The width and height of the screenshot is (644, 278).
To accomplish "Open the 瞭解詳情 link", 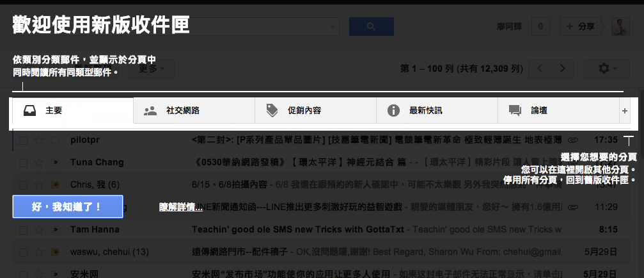I will pos(181,208).
